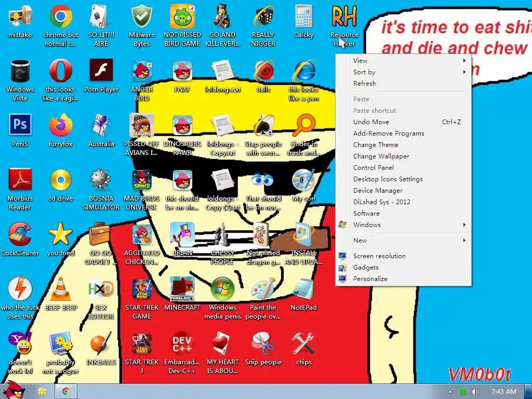The image size is (532, 399).
Task: Switch to Chrome on the taskbar
Action: pos(66,392)
